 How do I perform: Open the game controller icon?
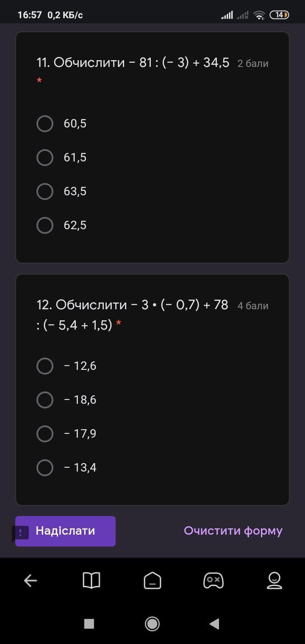coord(213,580)
